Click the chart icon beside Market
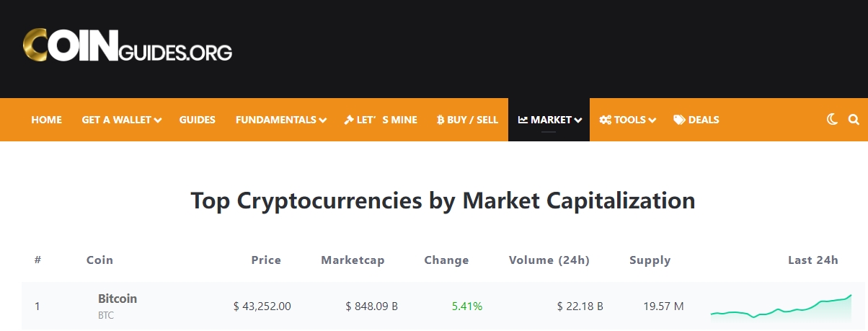 (x=523, y=120)
